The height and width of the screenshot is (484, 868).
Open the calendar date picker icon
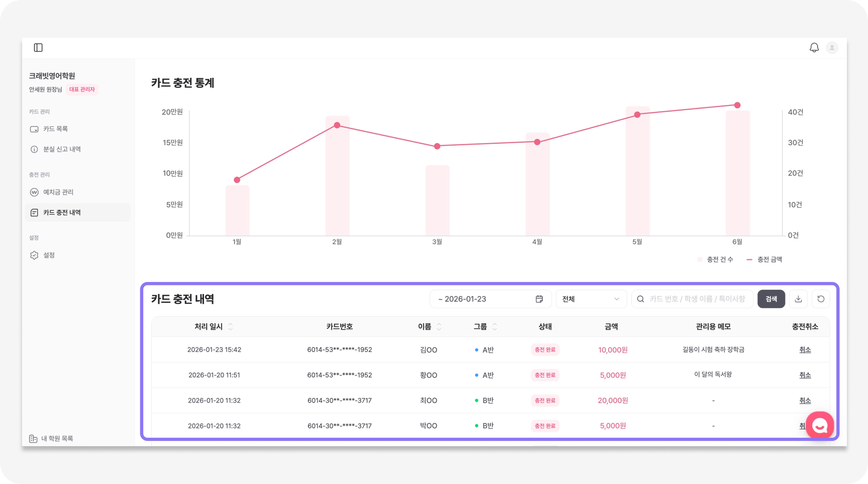coord(539,299)
